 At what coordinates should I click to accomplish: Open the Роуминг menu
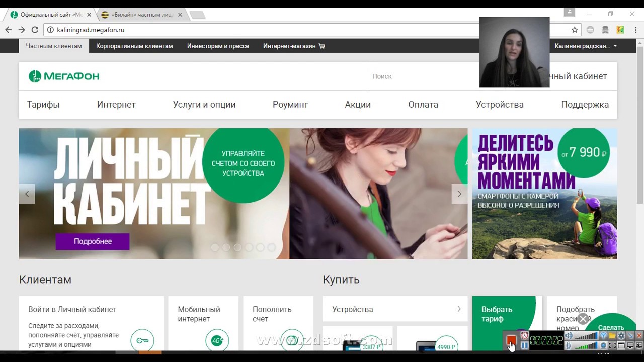290,105
